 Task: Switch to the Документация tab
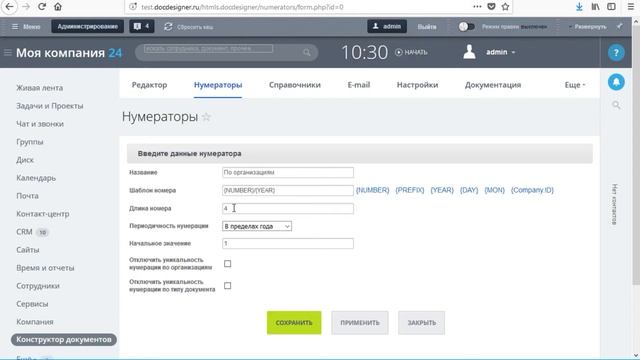click(493, 85)
